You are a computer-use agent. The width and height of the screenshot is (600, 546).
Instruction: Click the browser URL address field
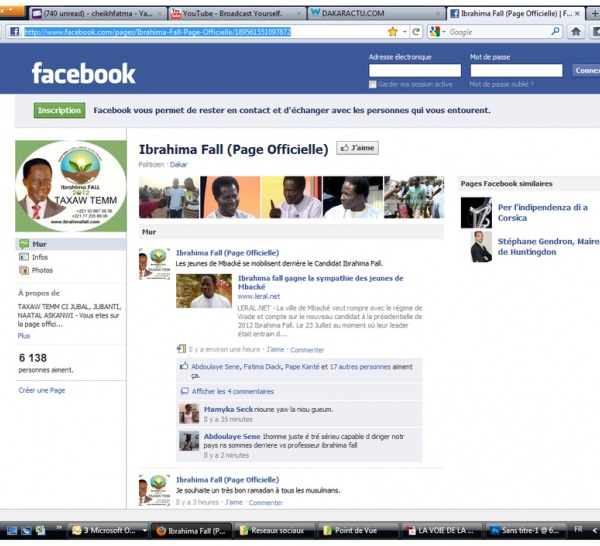click(x=203, y=32)
